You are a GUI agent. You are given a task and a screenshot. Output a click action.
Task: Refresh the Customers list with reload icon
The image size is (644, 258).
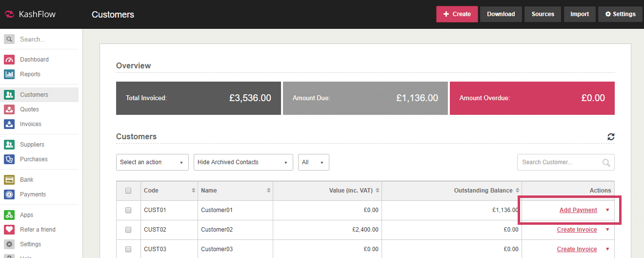(611, 137)
